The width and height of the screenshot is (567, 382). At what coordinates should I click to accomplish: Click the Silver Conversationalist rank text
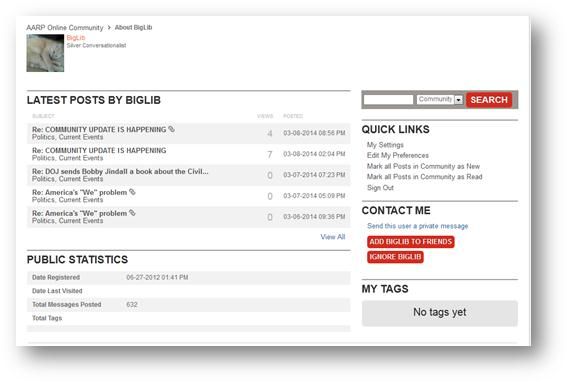[x=97, y=46]
